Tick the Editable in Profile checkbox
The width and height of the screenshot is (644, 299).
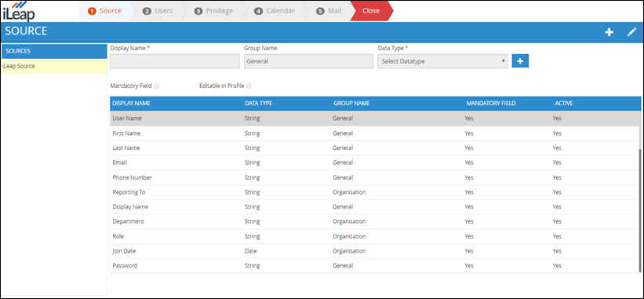(x=249, y=86)
